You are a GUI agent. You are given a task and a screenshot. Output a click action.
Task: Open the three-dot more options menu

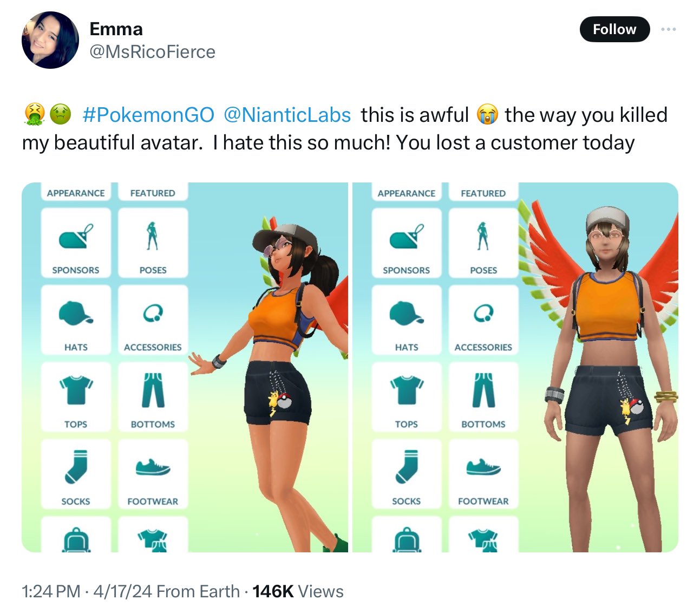pyautogui.click(x=669, y=29)
